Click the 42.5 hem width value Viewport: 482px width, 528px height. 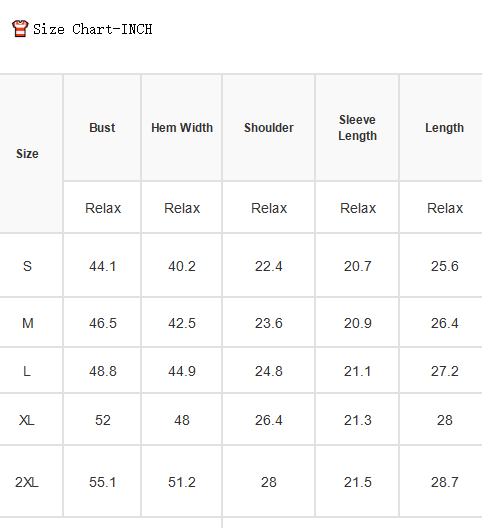click(x=182, y=323)
